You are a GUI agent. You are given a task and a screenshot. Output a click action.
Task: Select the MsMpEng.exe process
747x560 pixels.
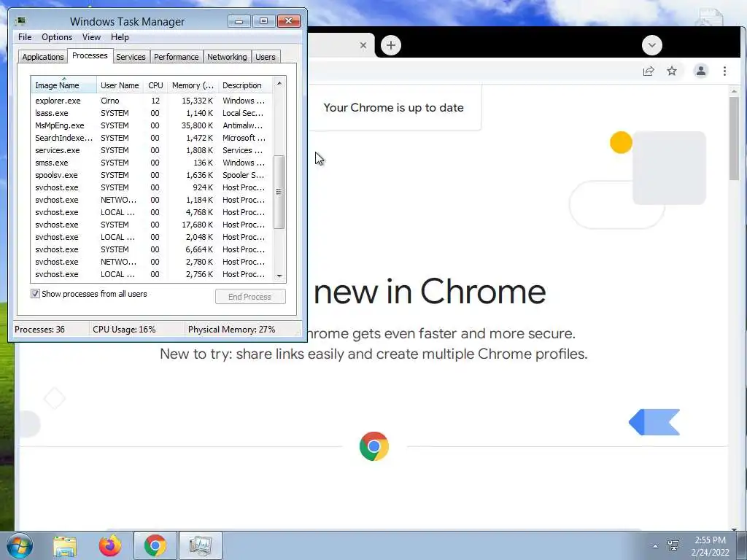click(152, 125)
